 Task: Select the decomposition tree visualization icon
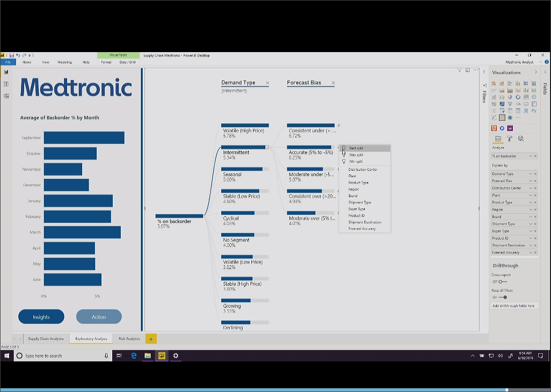click(502, 117)
